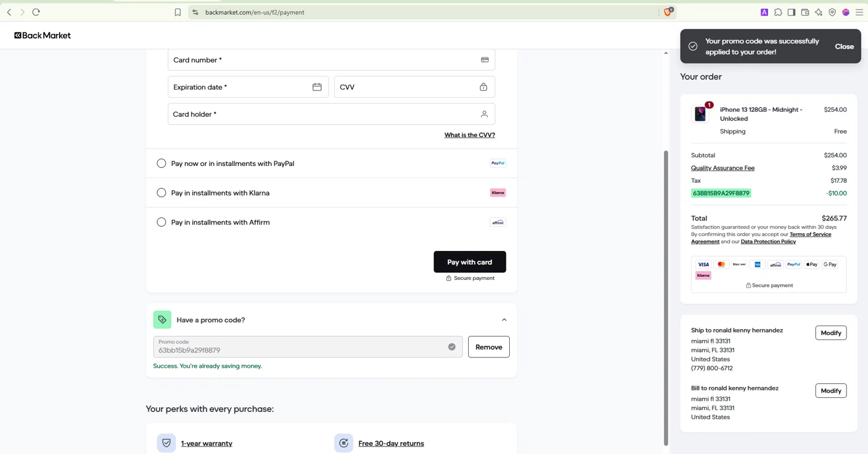
Task: Click the checkmark icon in promo code field
Action: 452,347
